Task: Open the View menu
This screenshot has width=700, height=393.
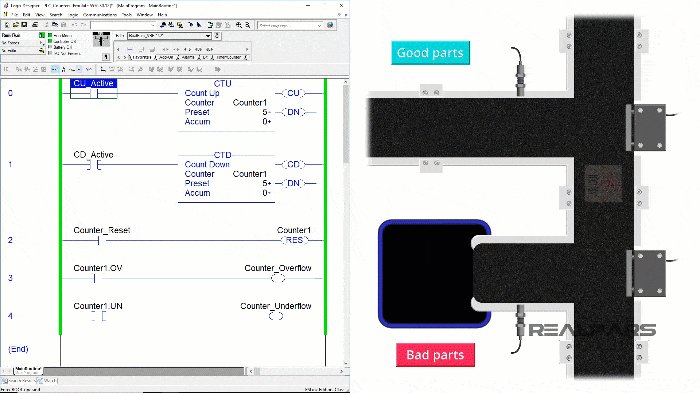Action: (x=40, y=15)
